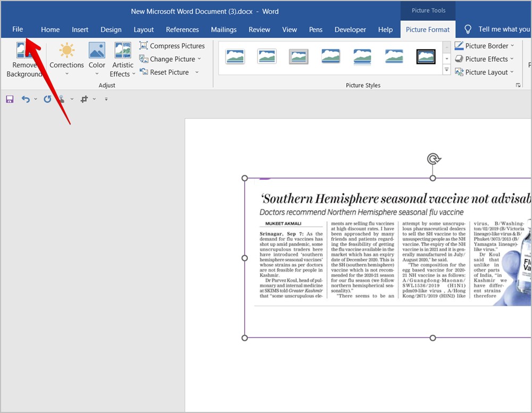Expand the Change Picture dropdown
The height and width of the screenshot is (413, 532).
[x=199, y=59]
